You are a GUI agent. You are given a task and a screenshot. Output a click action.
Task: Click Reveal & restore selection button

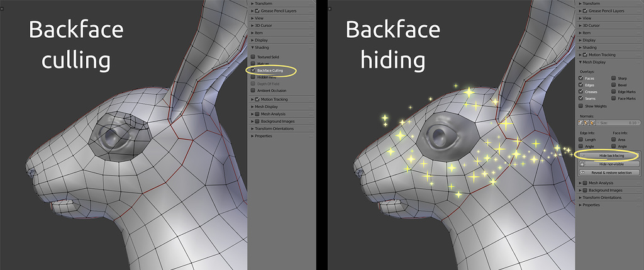coord(609,172)
